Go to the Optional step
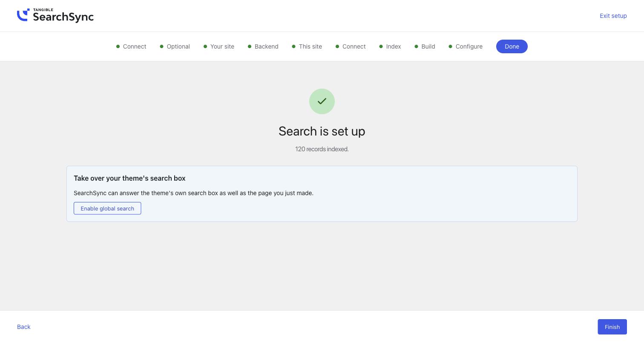Viewport: 644px width, 343px height. click(x=175, y=46)
